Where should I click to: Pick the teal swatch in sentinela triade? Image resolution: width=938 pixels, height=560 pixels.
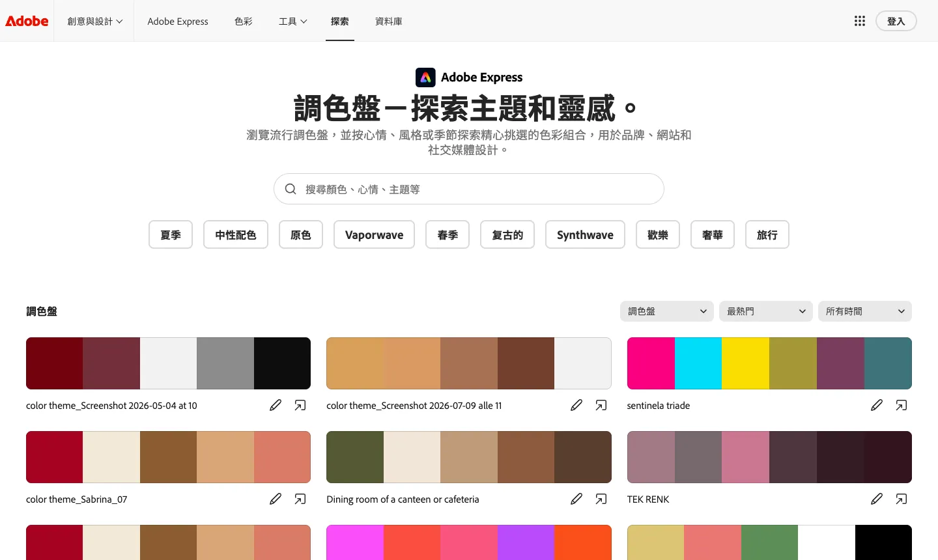(888, 363)
